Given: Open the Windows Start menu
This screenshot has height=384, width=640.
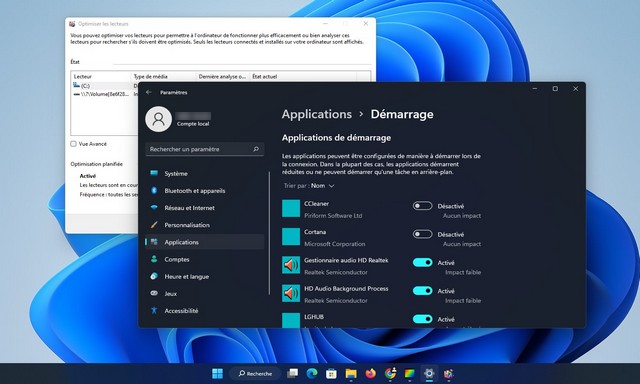Looking at the screenshot, I should [218, 373].
